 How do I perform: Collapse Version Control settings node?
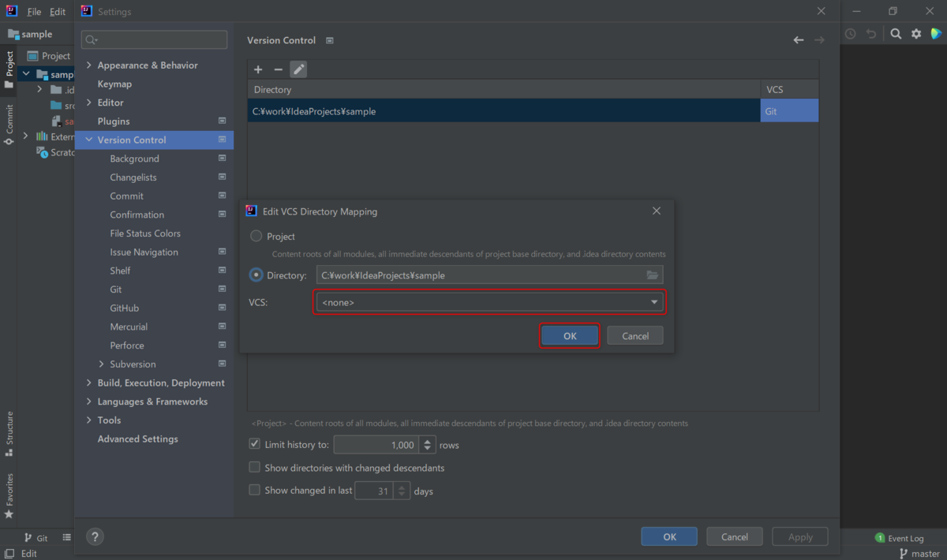88,140
